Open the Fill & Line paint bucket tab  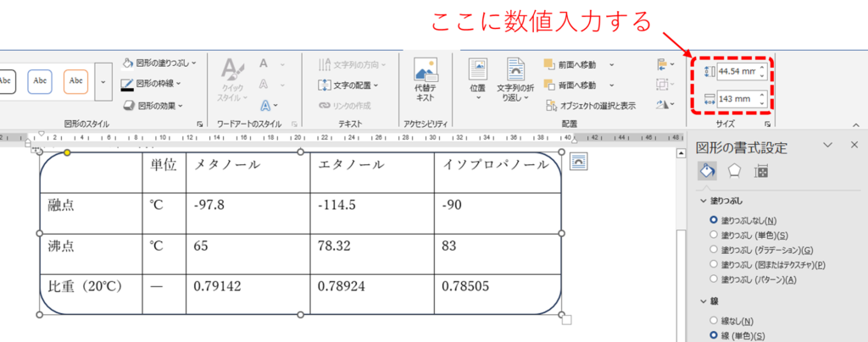click(706, 171)
